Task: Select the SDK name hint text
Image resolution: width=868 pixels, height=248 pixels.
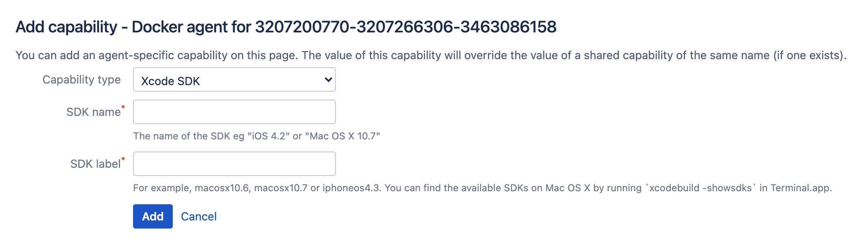Action: 257,137
